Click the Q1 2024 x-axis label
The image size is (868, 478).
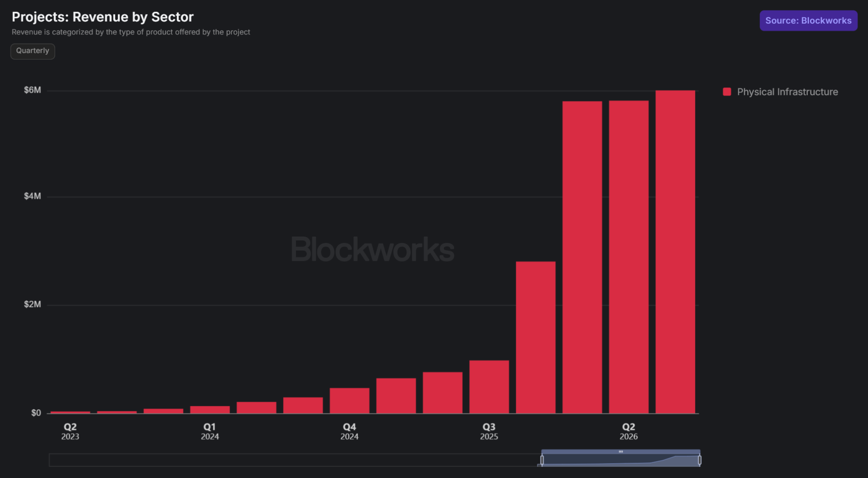tap(210, 431)
